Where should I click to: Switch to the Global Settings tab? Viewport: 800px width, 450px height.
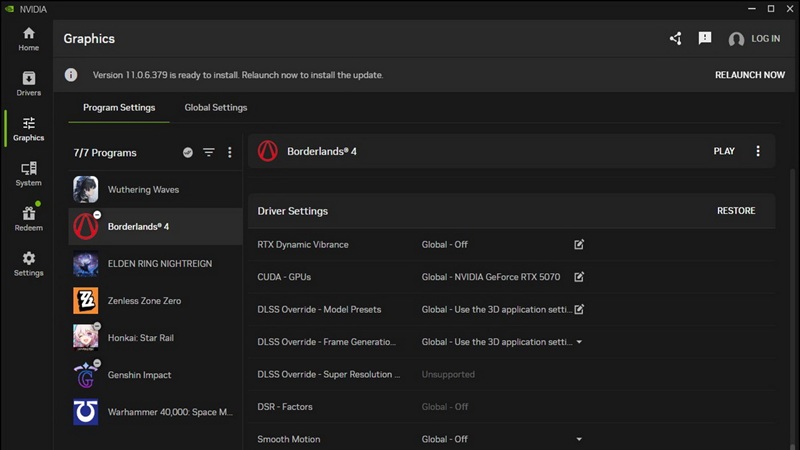point(216,108)
